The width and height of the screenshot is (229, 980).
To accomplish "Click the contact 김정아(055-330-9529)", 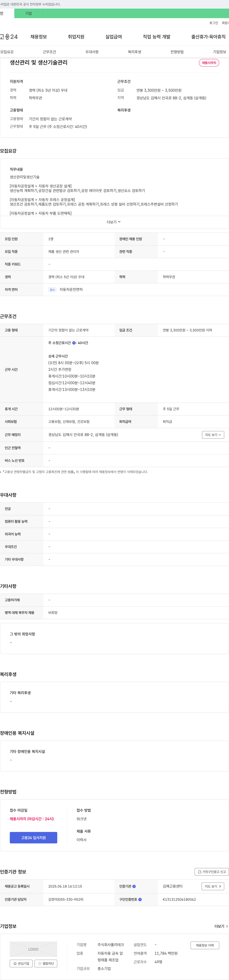I will pyautogui.click(x=66, y=899).
